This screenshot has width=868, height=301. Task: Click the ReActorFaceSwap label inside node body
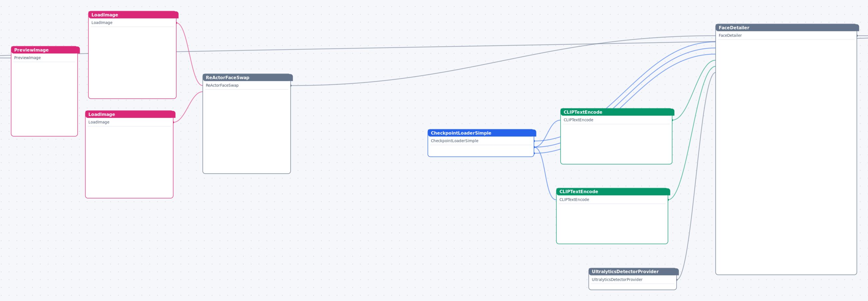point(222,85)
